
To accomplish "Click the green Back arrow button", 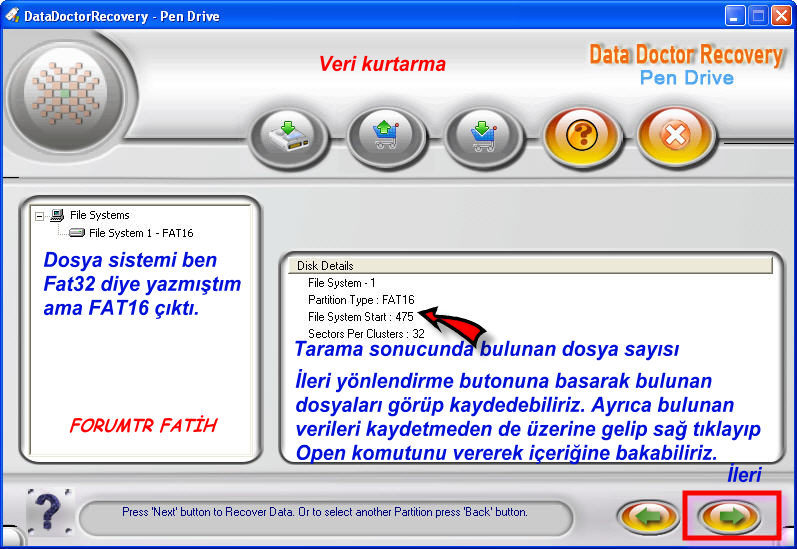I will [648, 517].
